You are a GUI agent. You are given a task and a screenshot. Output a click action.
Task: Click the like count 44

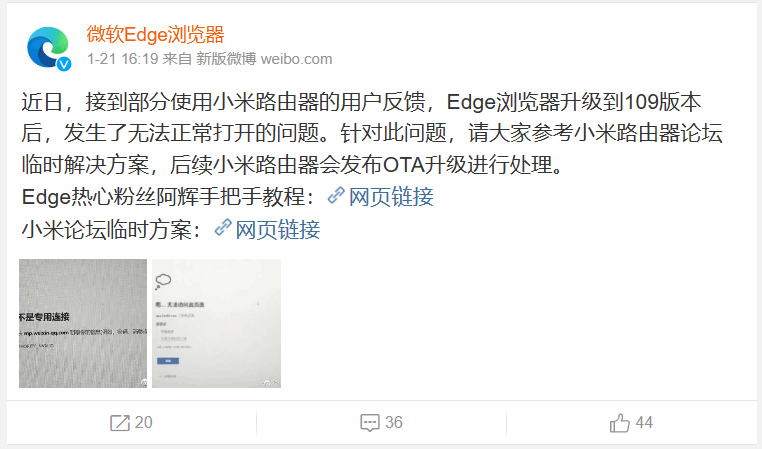[644, 422]
